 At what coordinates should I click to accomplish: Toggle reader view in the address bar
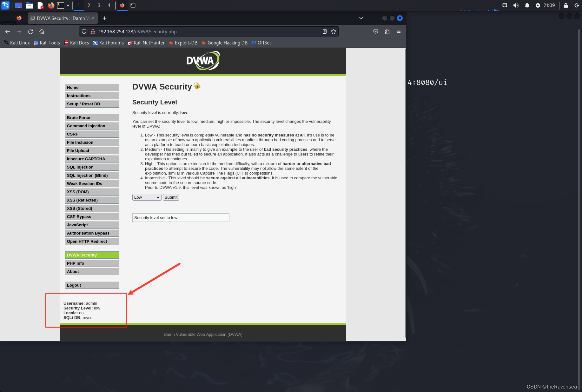(325, 31)
